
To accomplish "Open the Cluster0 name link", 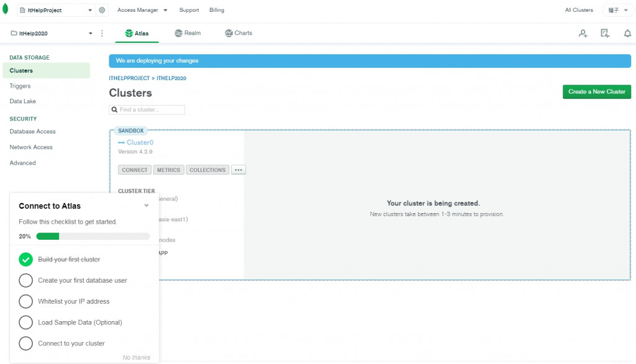I will (x=140, y=142).
